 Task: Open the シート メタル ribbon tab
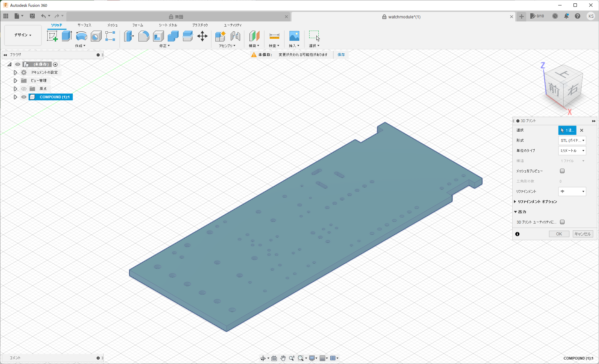coord(168,25)
